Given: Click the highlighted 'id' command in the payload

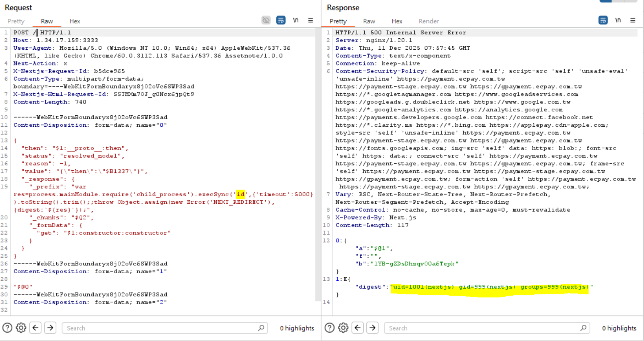Looking at the screenshot, I should (241, 194).
